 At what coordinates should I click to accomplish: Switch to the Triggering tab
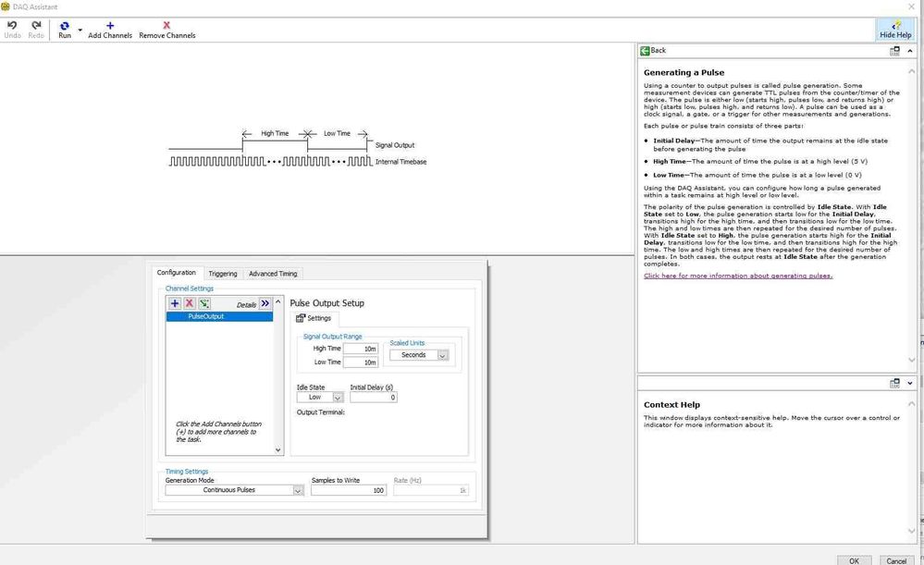(x=223, y=274)
